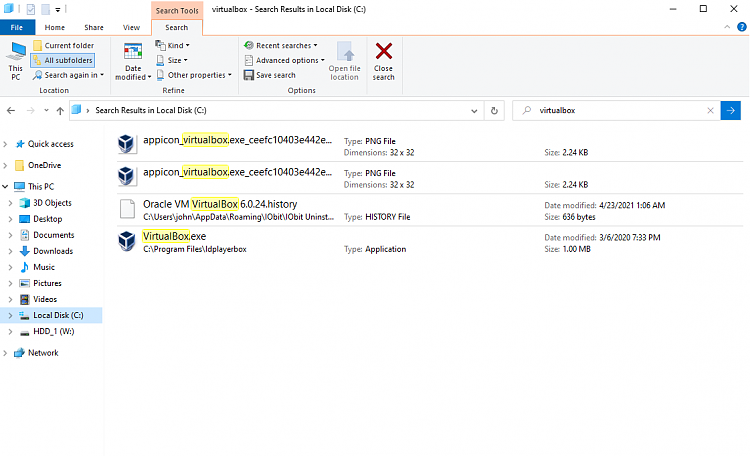Click Open file location
The image size is (750, 456).
click(x=344, y=61)
